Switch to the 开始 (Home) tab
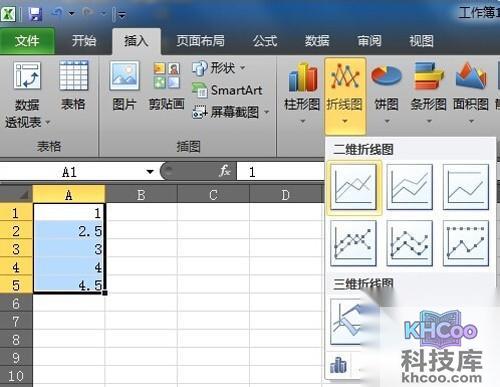This screenshot has width=500, height=387. [x=84, y=41]
